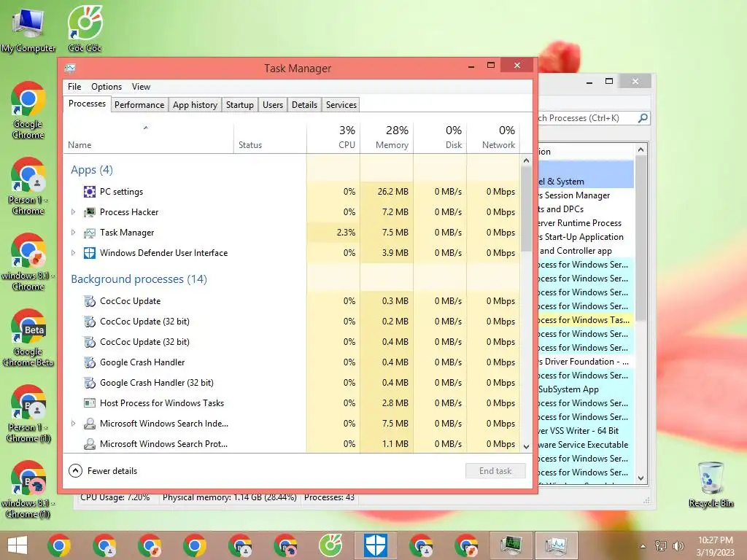The image size is (747, 560).
Task: Select the Driver Foundation row in Process Hacker
Action: [586, 362]
